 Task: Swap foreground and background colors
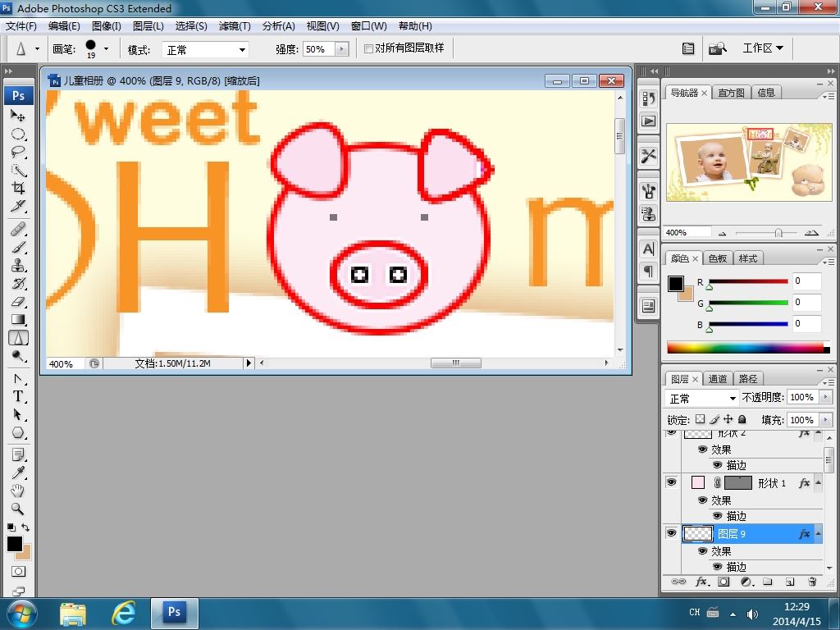tap(25, 527)
